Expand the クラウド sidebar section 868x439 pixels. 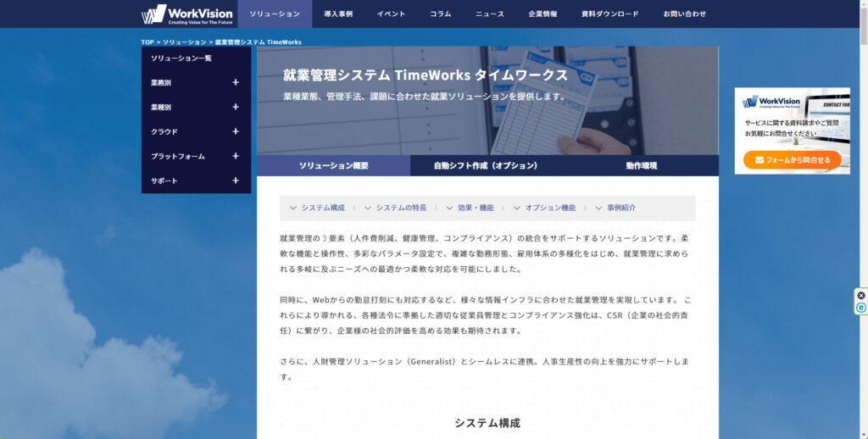point(236,131)
